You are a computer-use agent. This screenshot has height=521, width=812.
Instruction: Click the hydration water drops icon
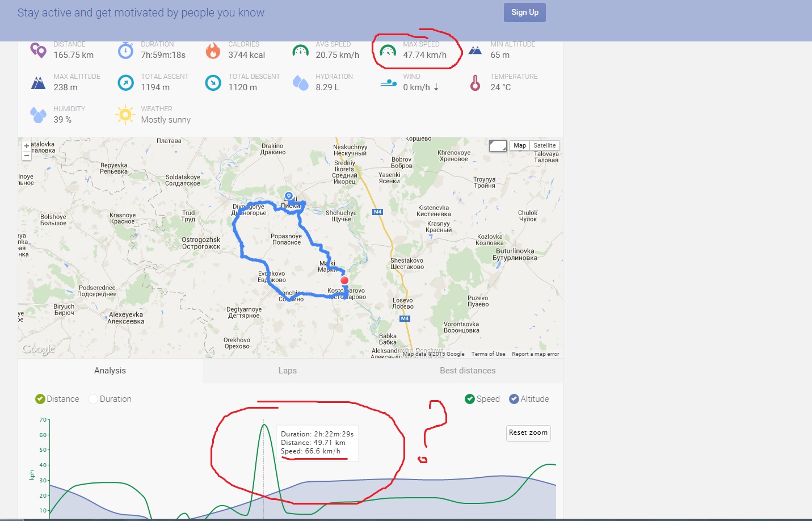coord(300,83)
